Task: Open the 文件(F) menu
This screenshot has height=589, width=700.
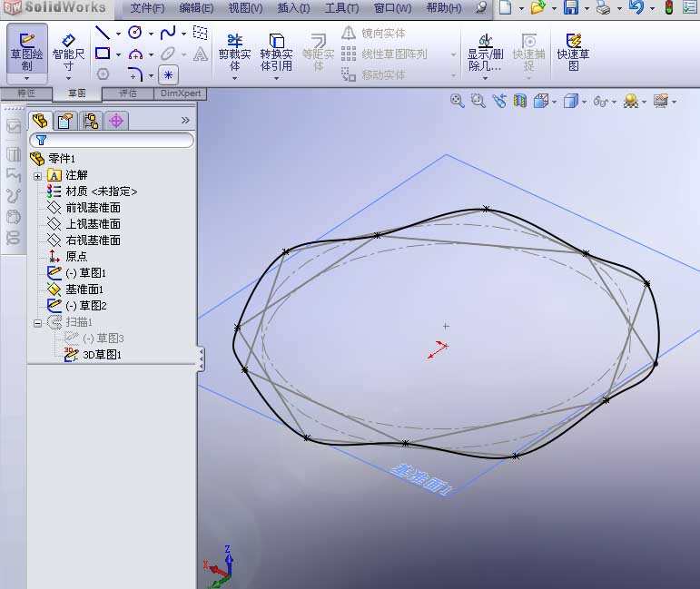Action: pos(147,8)
